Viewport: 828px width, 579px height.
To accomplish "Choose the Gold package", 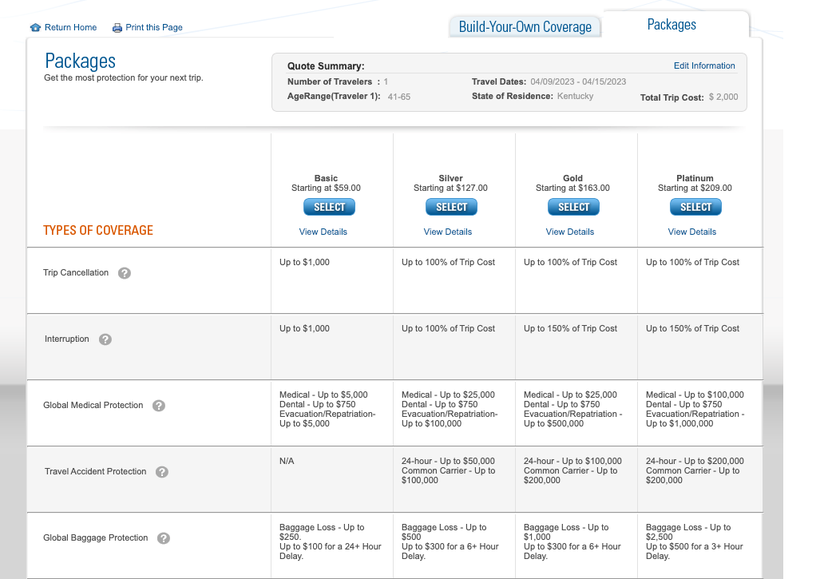I will (573, 207).
